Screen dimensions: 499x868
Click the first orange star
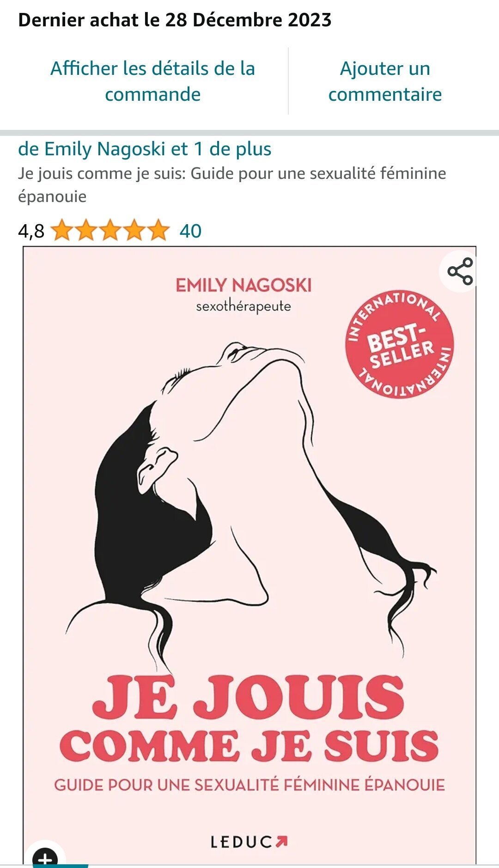(61, 230)
